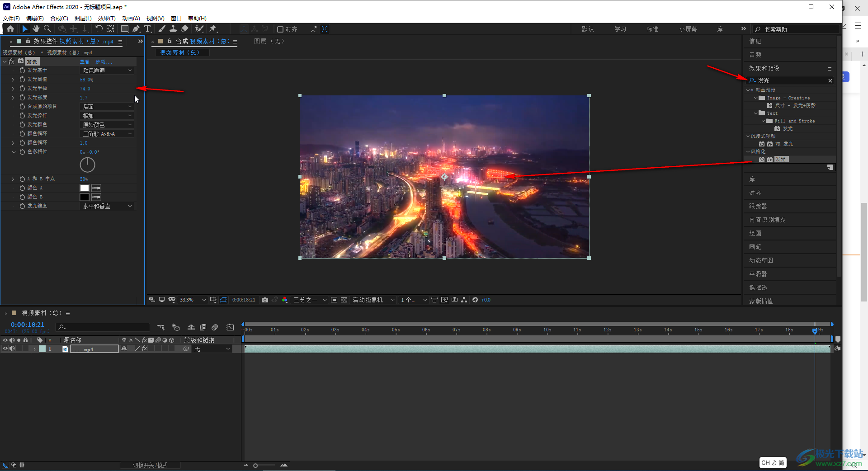The height and width of the screenshot is (471, 868).
Task: Select the Selection arrow tool
Action: (x=25, y=29)
